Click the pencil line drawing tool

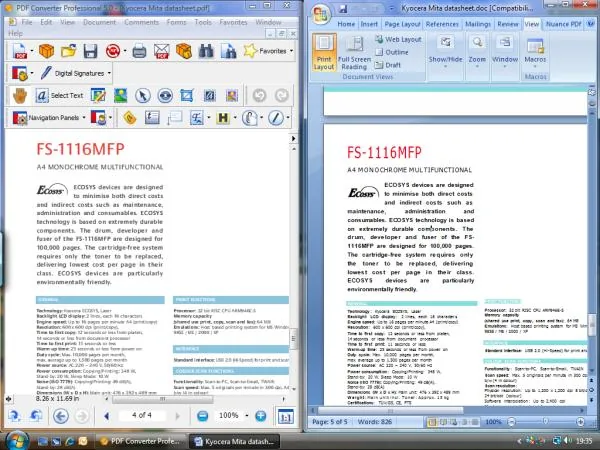[276, 118]
